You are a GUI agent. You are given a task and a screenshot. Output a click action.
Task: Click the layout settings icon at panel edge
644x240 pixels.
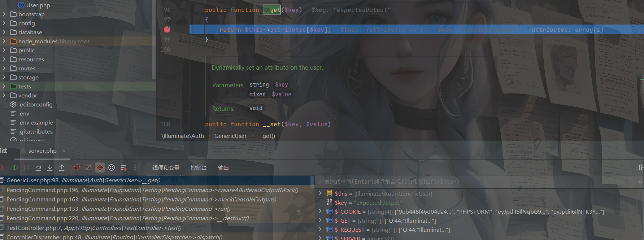pyautogui.click(x=641, y=167)
